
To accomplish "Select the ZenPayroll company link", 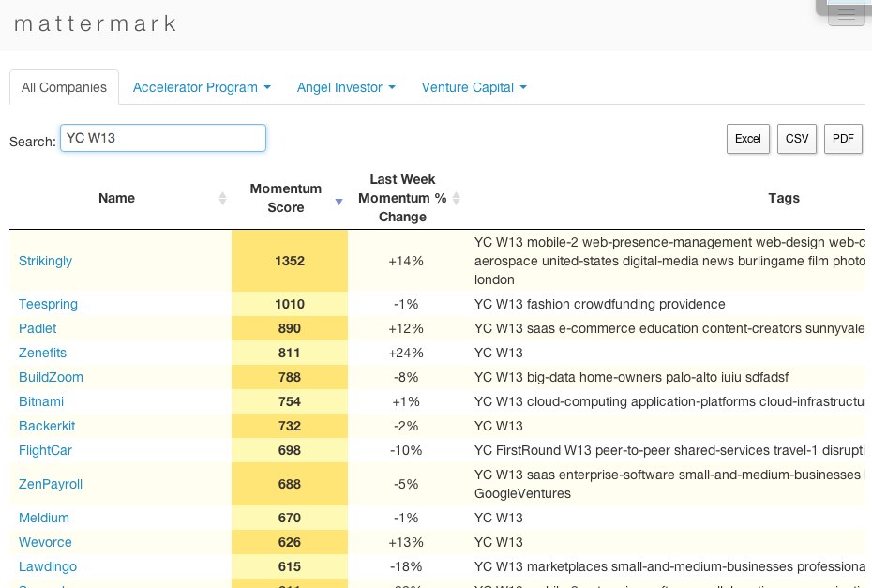I will tap(51, 484).
